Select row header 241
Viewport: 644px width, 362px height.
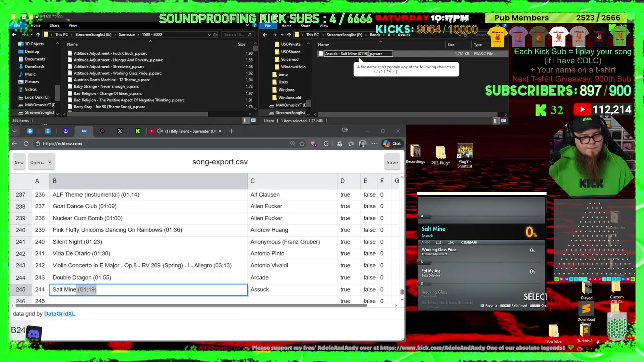20,242
